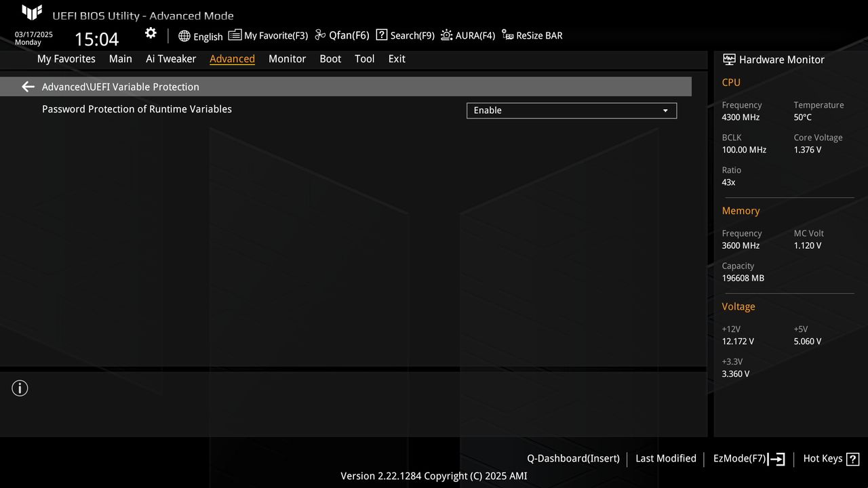Click the Search(F9) label
The height and width of the screenshot is (488, 868).
tap(412, 36)
